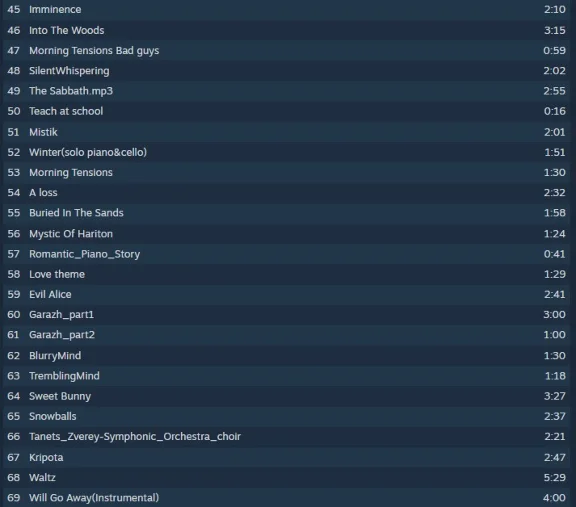Viewport: 576px width, 507px height.
Task: Choose the Love theme track
Action: coord(286,274)
